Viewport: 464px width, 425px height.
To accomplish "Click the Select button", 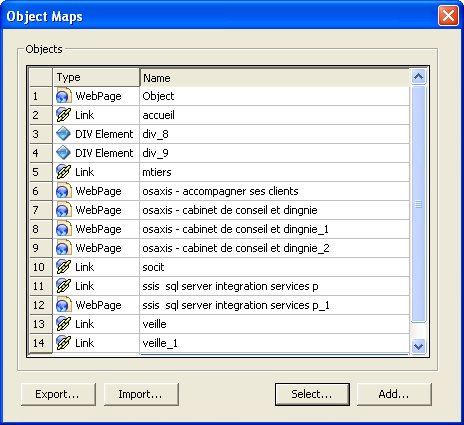I will (x=312, y=394).
